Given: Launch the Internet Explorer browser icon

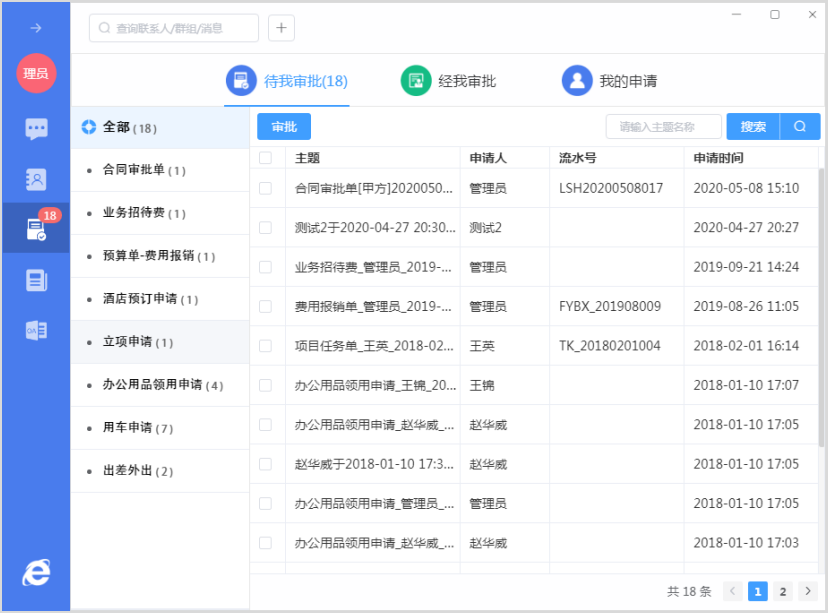Looking at the screenshot, I should click(x=36, y=572).
